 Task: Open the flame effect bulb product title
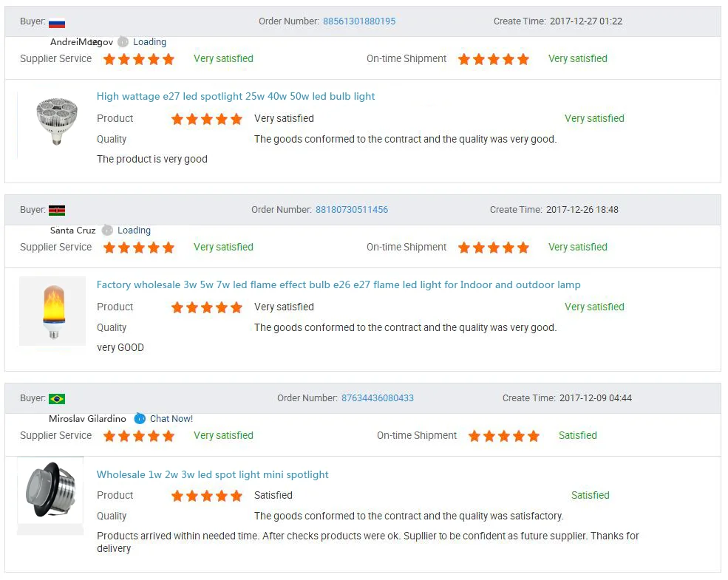[339, 285]
